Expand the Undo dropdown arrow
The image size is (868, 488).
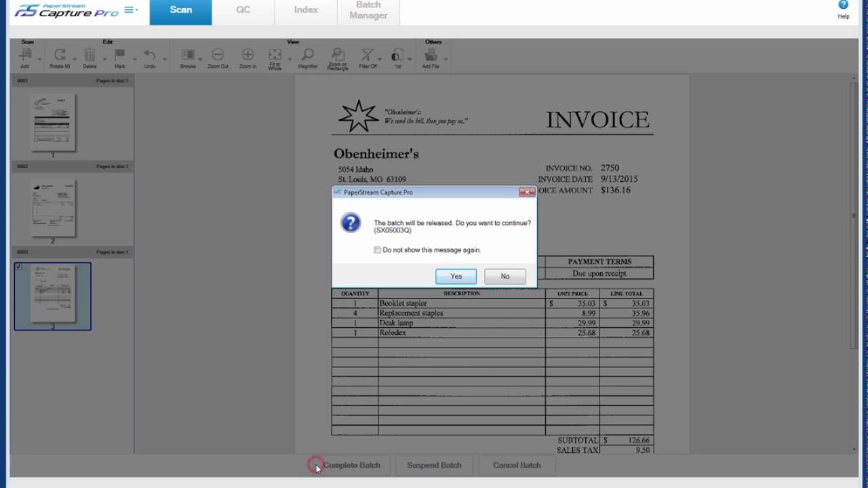pos(164,59)
